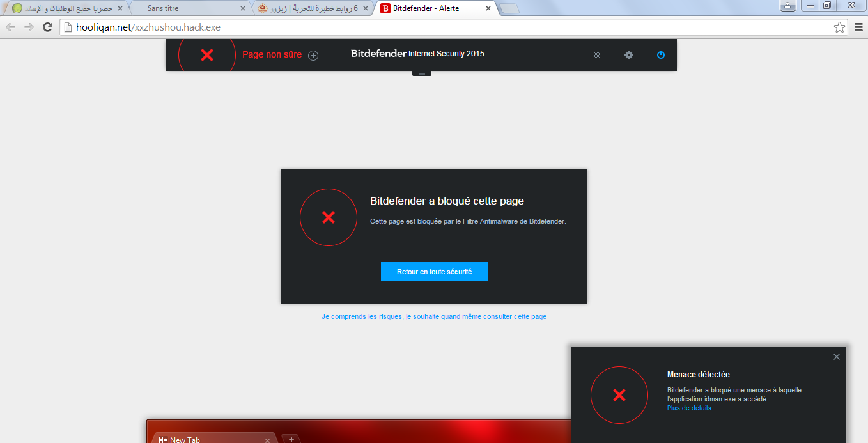
Task: Toggle Bitdefender power icon
Action: (661, 55)
